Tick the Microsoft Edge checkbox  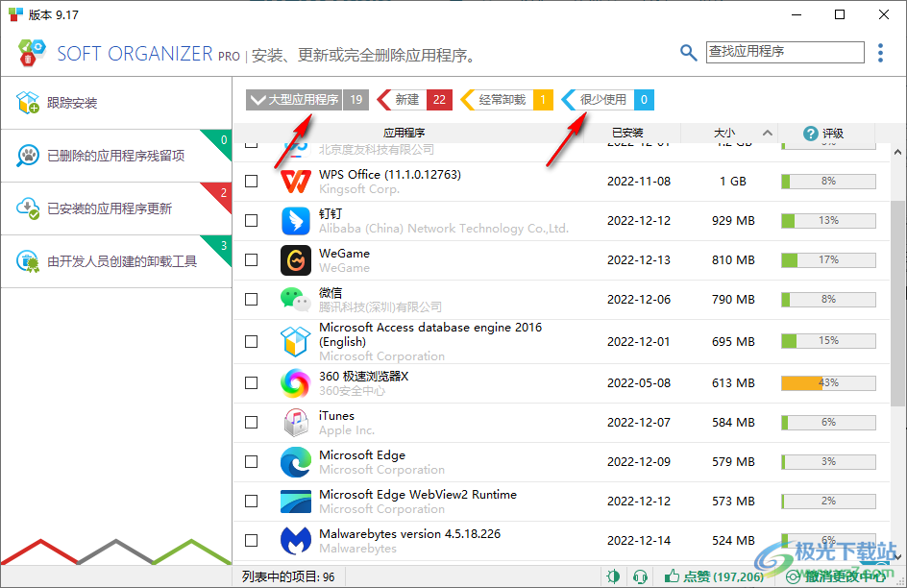point(251,461)
